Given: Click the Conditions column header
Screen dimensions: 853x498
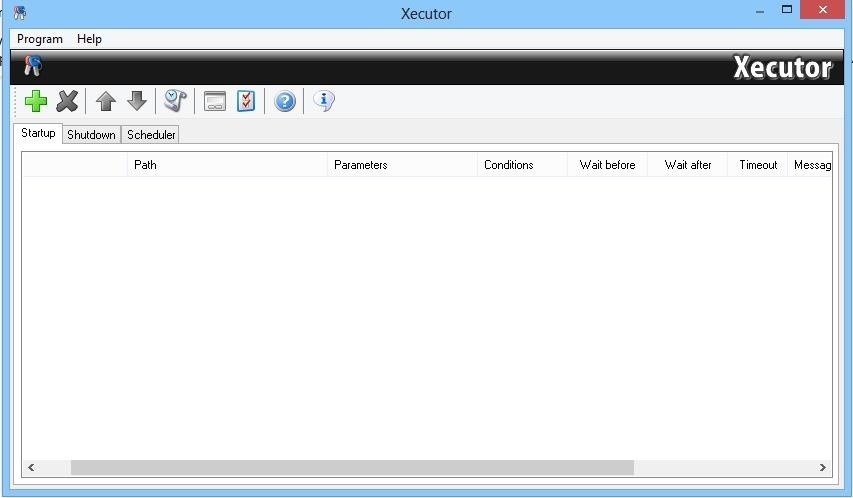Looking at the screenshot, I should pyautogui.click(x=522, y=165).
